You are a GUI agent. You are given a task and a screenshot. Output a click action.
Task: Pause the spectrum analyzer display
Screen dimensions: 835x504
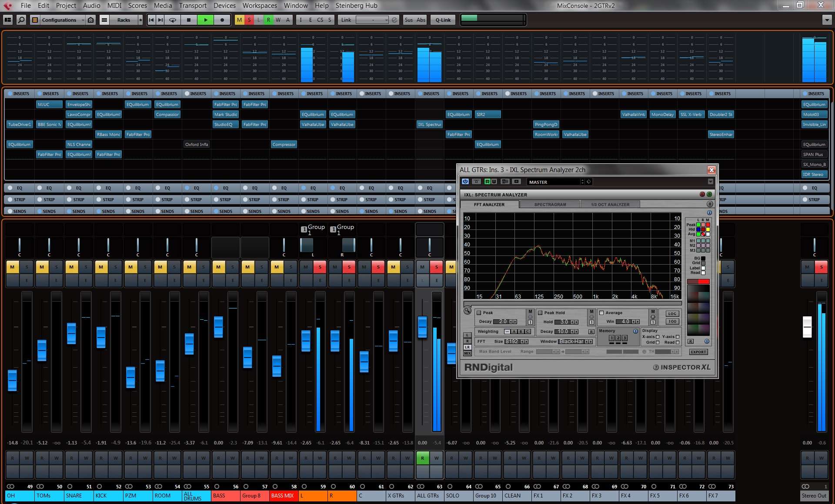710,204
